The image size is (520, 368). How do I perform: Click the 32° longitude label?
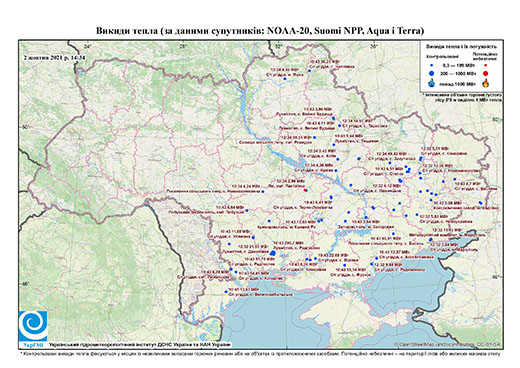(x=278, y=46)
